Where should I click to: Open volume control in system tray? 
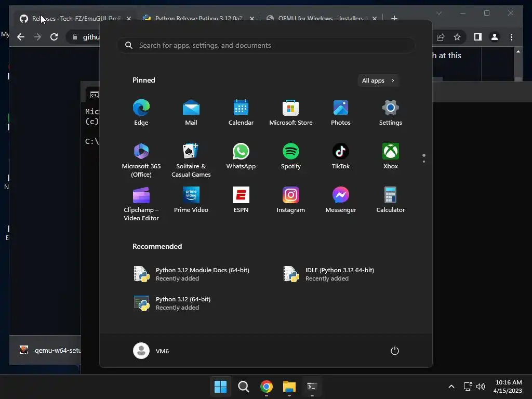point(481,387)
